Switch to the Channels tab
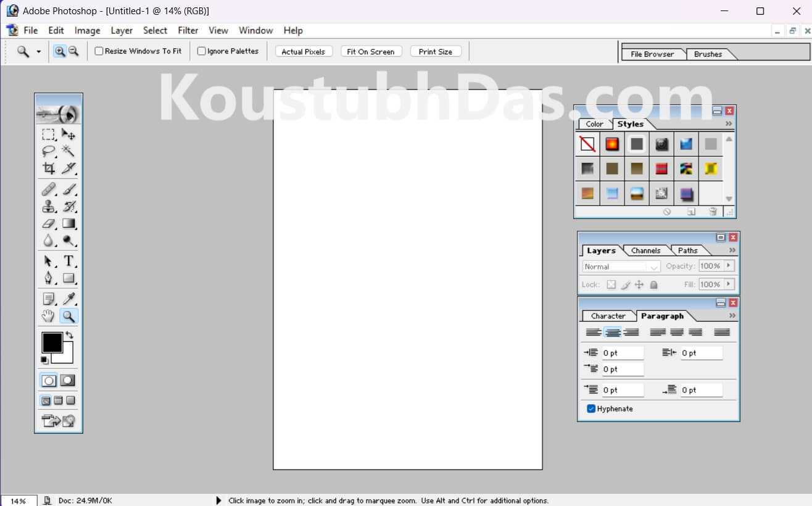Screen dimensions: 812x506 [645, 251]
